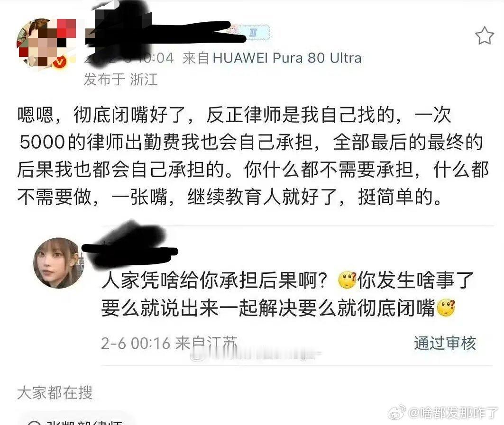
Task: Tap the star favorite icon
Action: (x=485, y=36)
